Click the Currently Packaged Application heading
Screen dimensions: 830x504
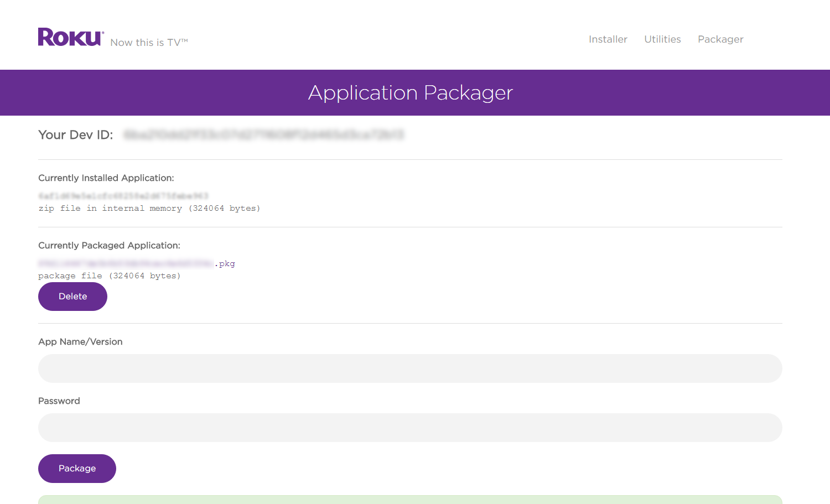coord(109,246)
